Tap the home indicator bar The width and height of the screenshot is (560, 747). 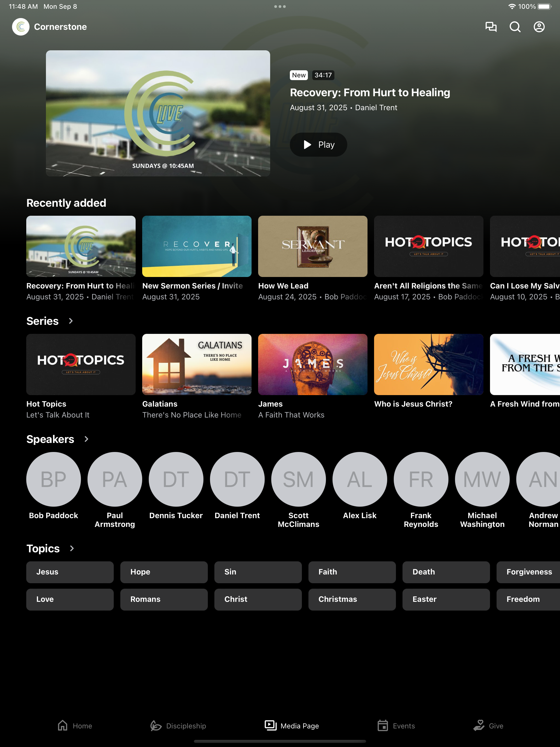tap(280, 741)
